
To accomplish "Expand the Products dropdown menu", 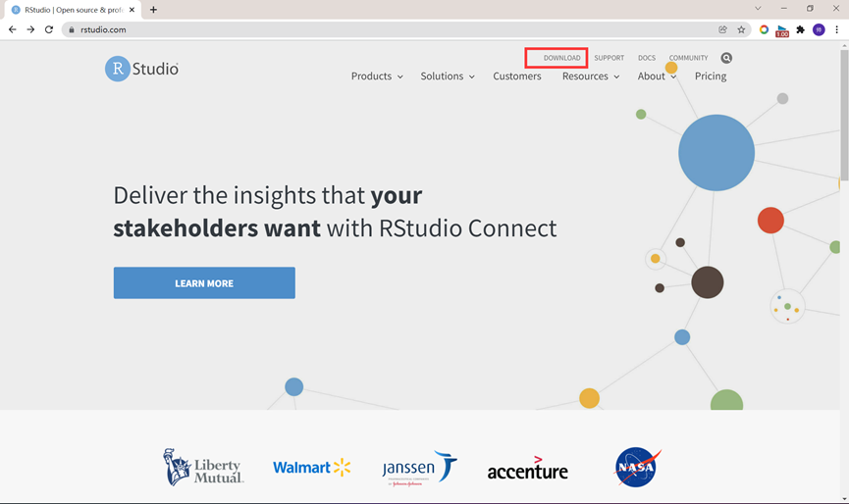I will (377, 76).
